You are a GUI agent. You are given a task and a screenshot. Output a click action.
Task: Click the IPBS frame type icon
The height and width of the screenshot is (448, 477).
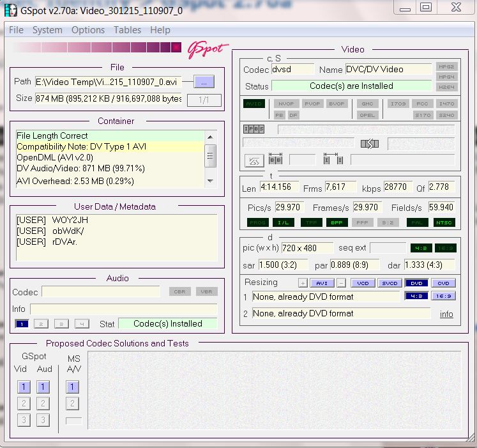pos(254,129)
